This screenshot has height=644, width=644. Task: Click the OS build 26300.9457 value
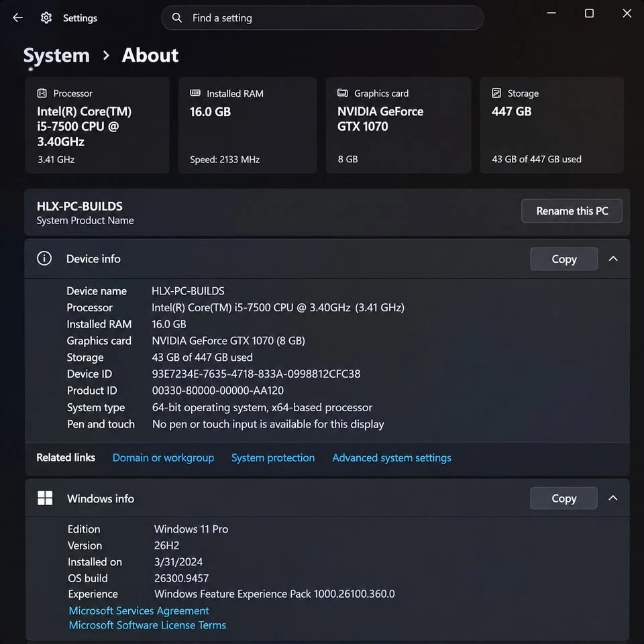[181, 578]
